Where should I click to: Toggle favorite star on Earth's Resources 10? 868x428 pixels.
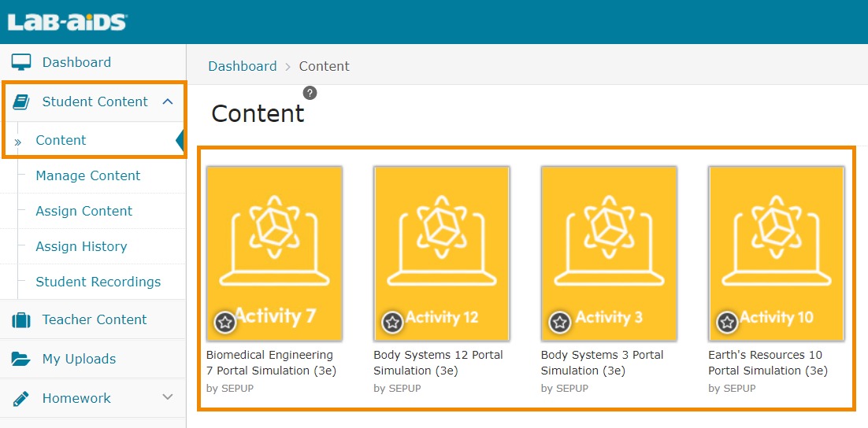tap(727, 322)
